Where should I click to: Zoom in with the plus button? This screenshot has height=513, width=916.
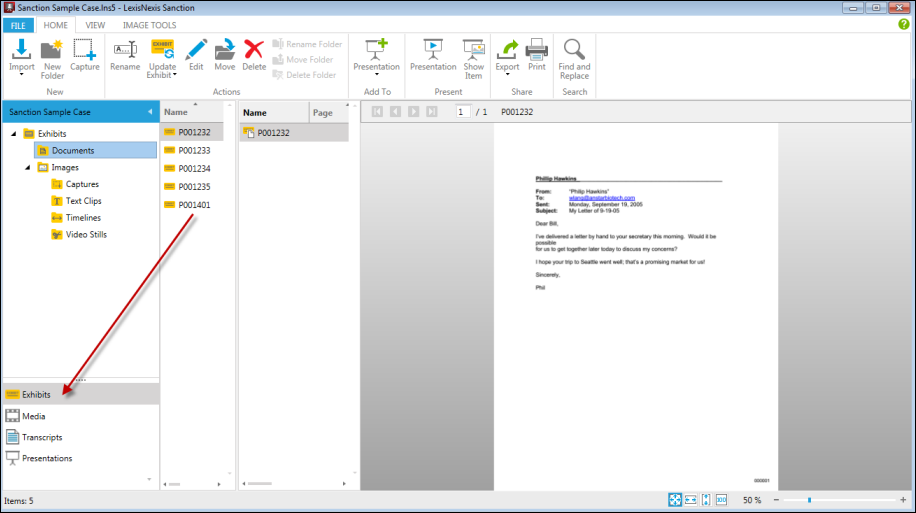903,500
